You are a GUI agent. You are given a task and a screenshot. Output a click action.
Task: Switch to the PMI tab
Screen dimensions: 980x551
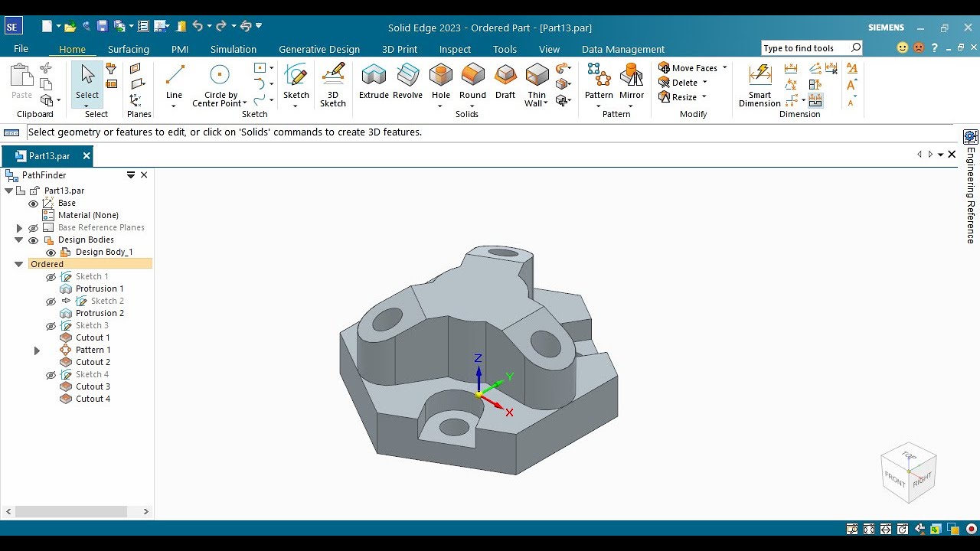(x=180, y=49)
